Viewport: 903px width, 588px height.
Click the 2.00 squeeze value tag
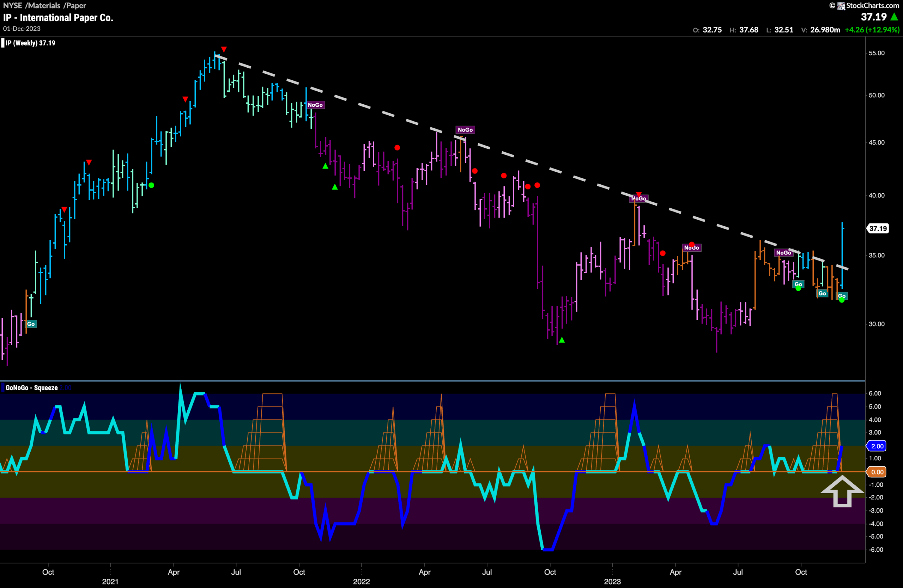(x=877, y=446)
